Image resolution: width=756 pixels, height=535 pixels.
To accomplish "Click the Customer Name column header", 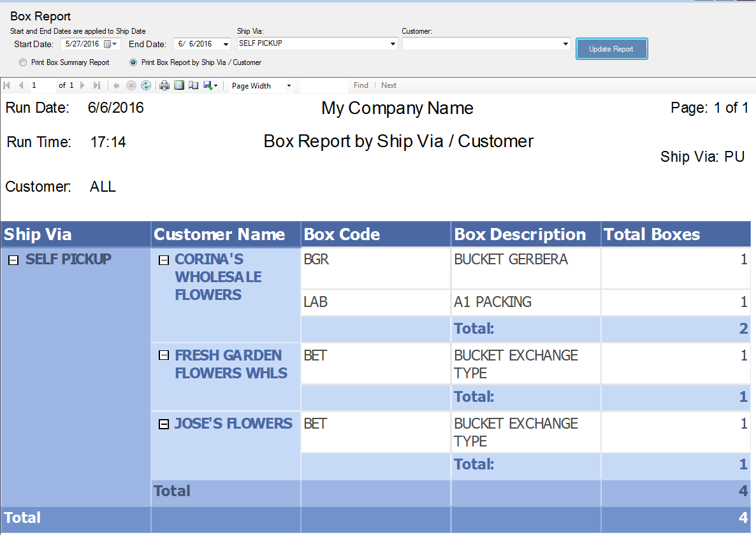I will (x=226, y=234).
